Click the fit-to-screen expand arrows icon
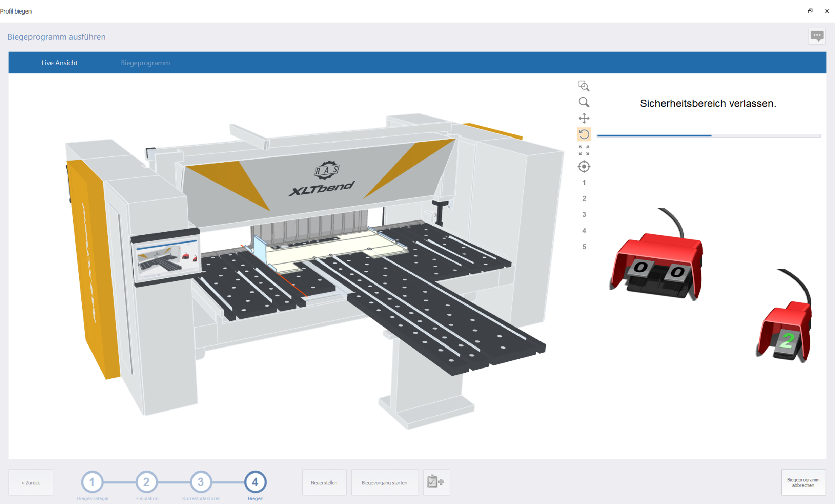This screenshot has height=504, width=835. (584, 150)
